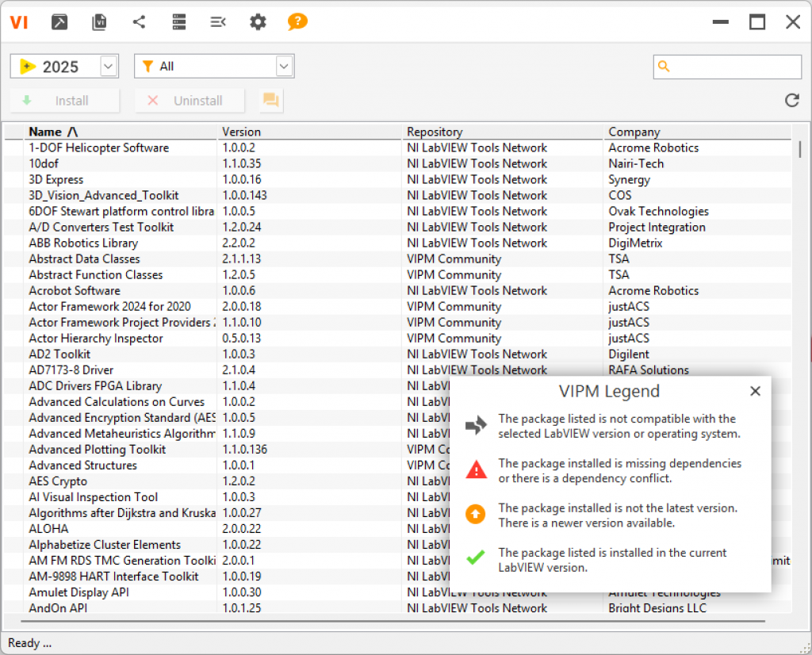
Task: Select AI Visual Inspection Tool
Action: pyautogui.click(x=228, y=497)
